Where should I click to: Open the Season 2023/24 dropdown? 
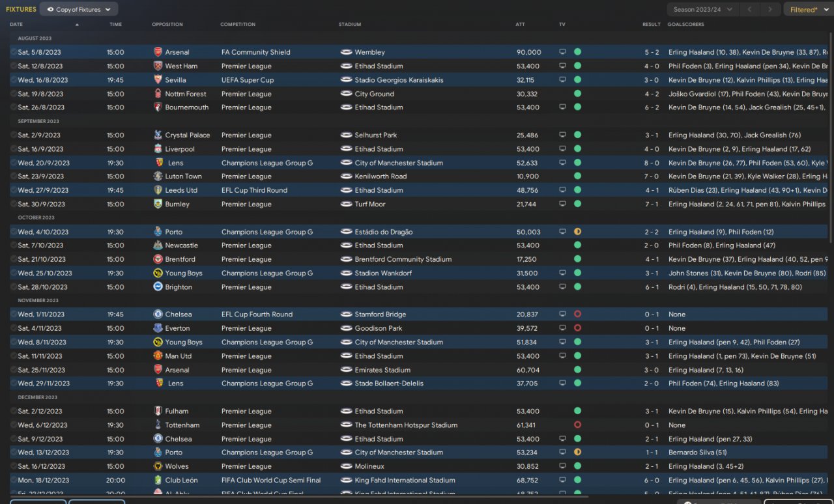(702, 10)
